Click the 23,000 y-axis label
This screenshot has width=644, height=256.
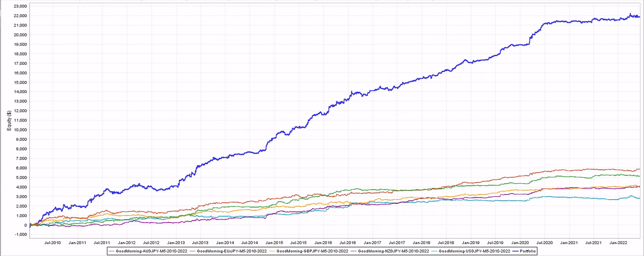[x=19, y=6]
